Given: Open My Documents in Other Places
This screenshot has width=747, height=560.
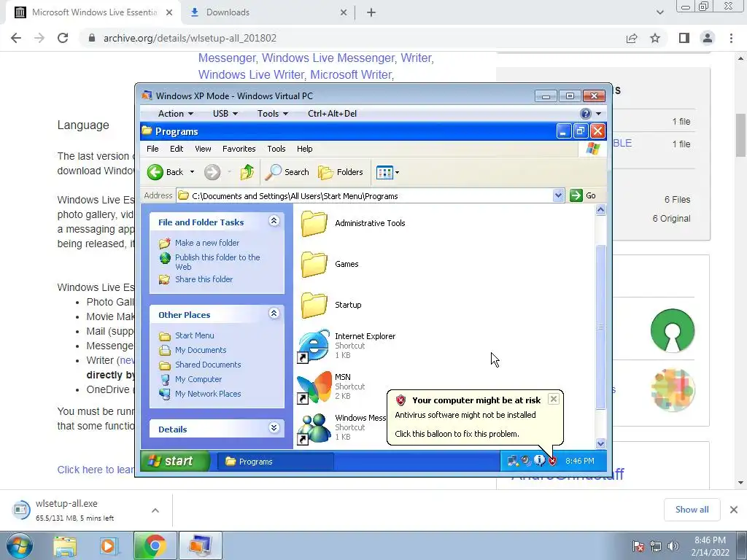Looking at the screenshot, I should coord(201,350).
